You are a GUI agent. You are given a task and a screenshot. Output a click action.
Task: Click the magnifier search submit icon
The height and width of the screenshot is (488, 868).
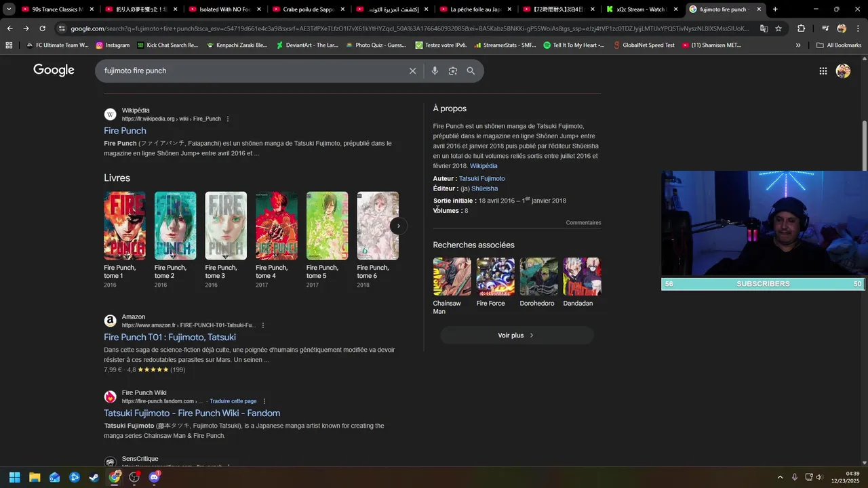(471, 70)
